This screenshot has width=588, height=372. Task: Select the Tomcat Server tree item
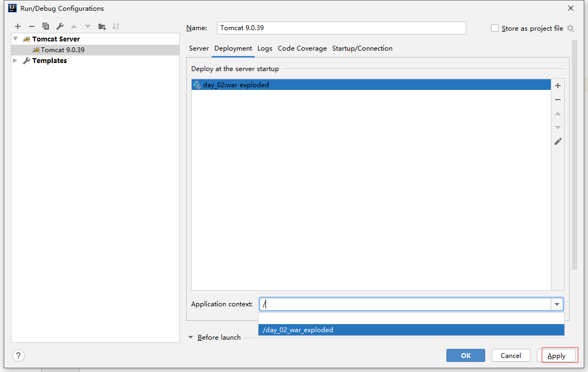point(95,39)
